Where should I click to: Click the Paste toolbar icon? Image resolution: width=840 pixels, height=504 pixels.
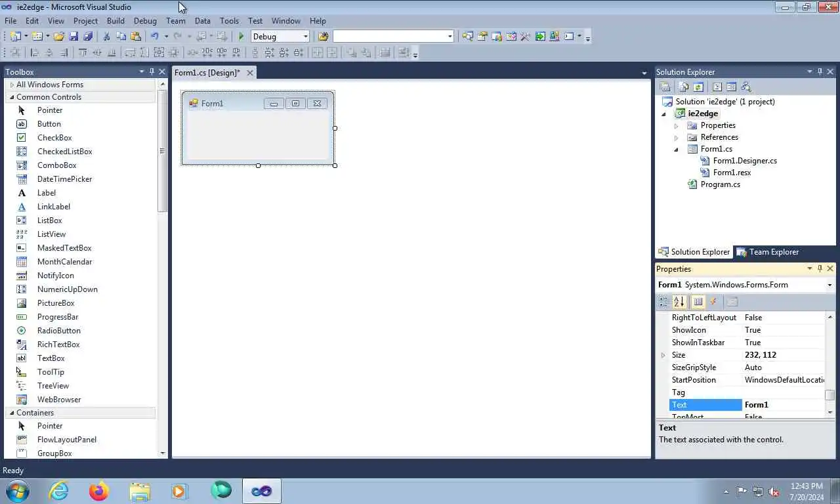point(136,36)
